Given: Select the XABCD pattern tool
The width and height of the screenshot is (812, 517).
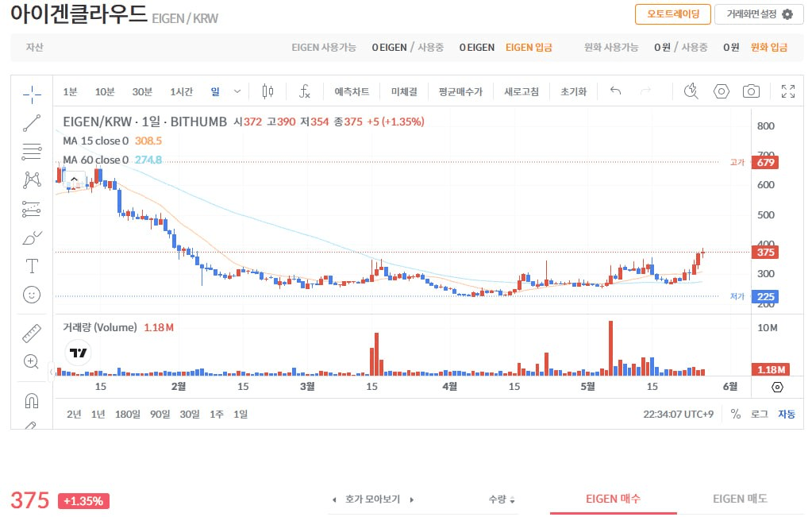Looking at the screenshot, I should coord(32,180).
